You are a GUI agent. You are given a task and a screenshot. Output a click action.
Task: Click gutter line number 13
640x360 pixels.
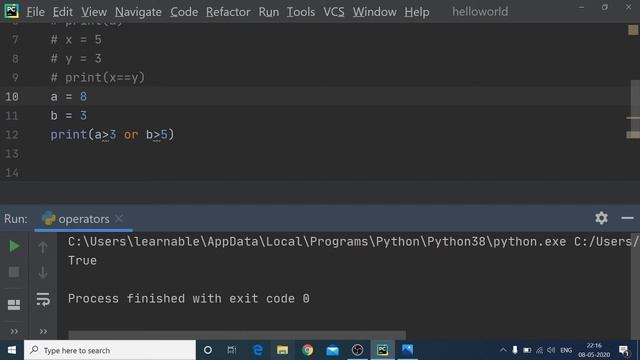pos(12,153)
